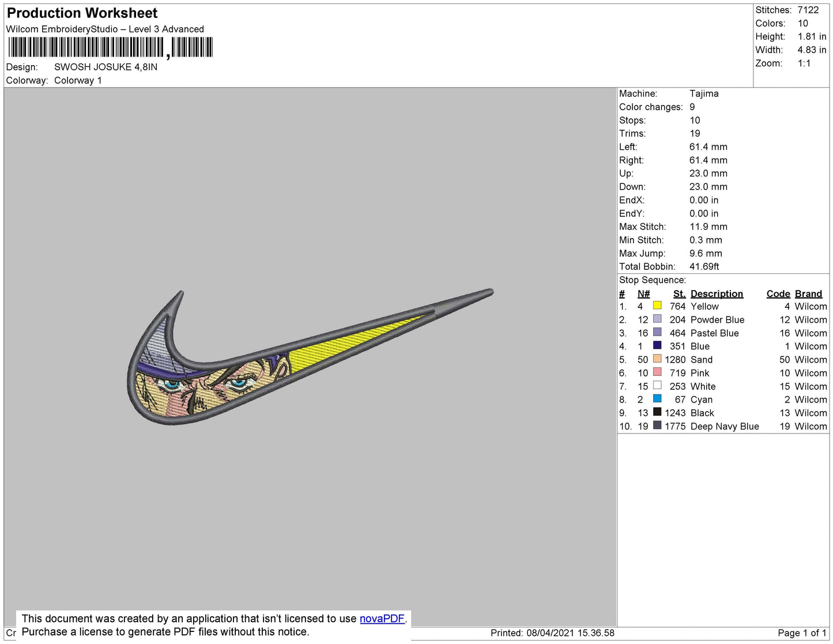
Task: Click the Color changes value 9
Action: tap(692, 107)
